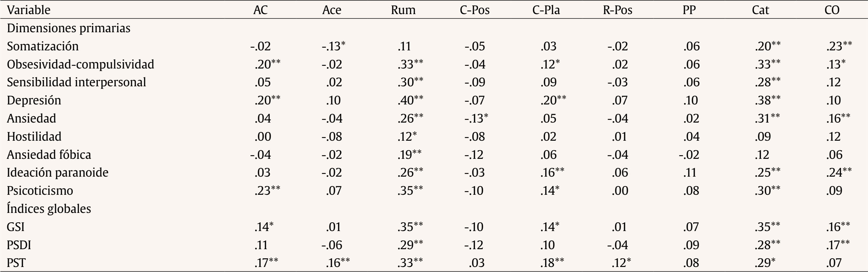Click the 'Ideación paranoide' row label
The width and height of the screenshot is (868, 272).
[58, 173]
